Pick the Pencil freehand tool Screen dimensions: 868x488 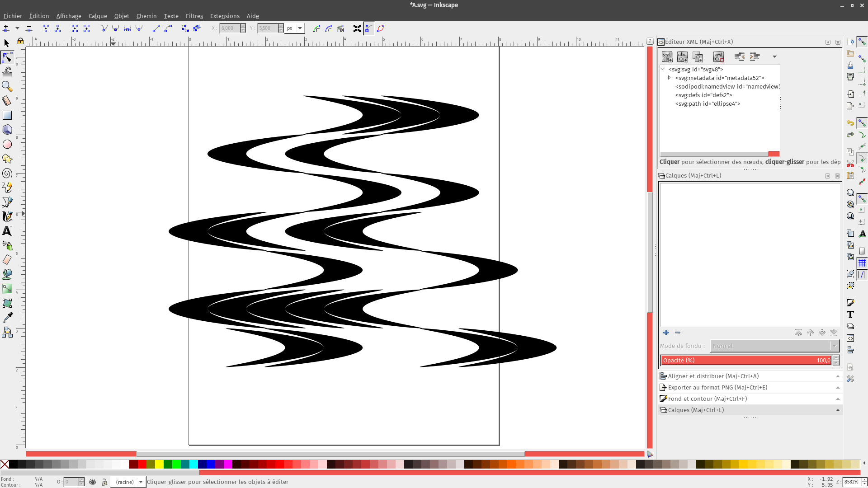point(7,188)
